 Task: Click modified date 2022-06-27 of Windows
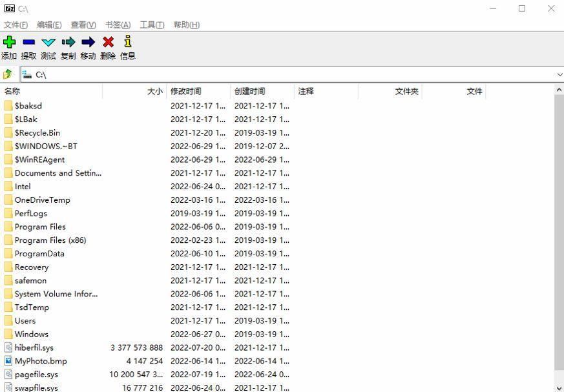click(198, 334)
